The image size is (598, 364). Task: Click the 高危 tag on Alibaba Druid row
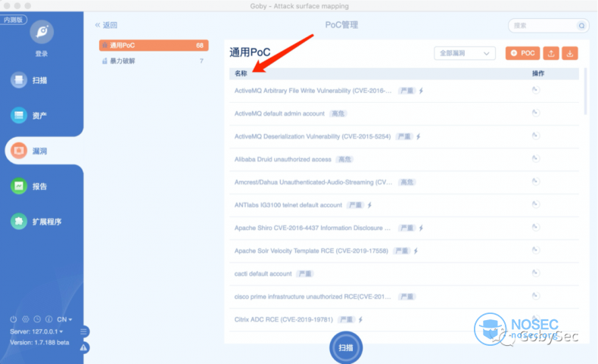pos(344,160)
